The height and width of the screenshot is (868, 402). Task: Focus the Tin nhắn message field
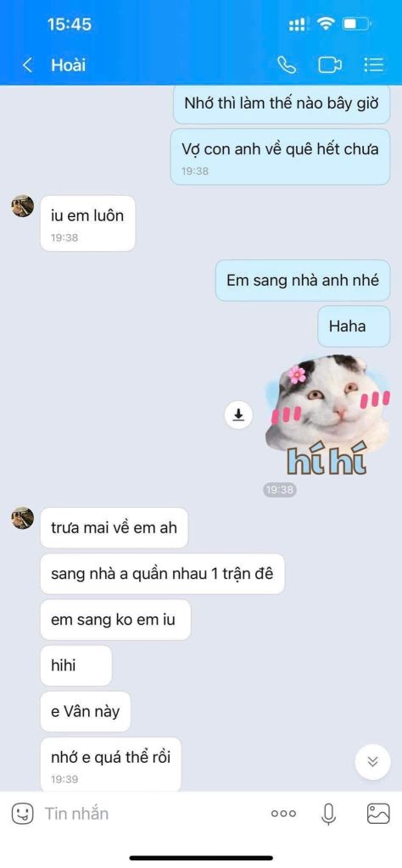click(x=149, y=813)
